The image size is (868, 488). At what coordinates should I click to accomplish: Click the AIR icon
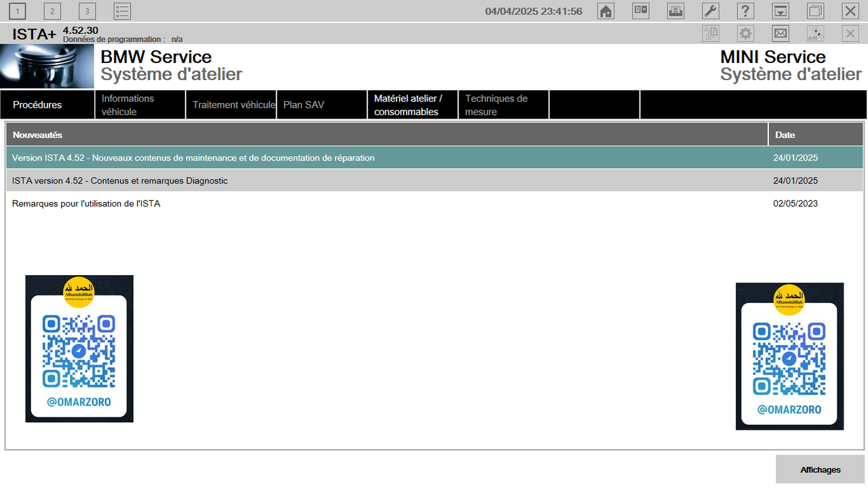[815, 33]
